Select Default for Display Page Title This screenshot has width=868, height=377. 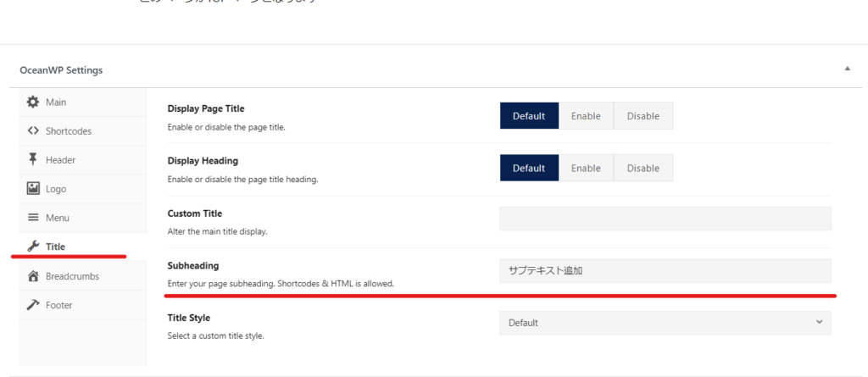[x=529, y=116]
